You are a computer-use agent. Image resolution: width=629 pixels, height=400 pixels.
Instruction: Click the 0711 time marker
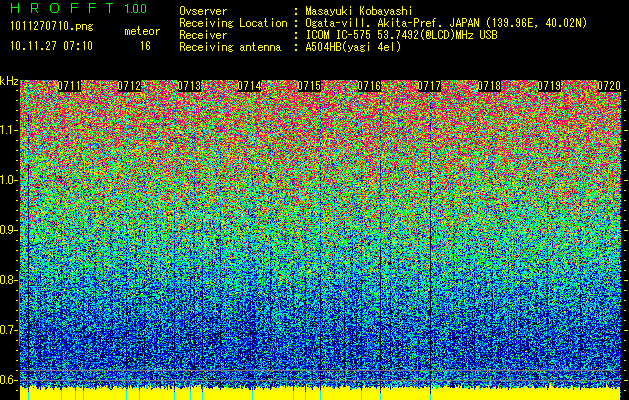click(70, 87)
